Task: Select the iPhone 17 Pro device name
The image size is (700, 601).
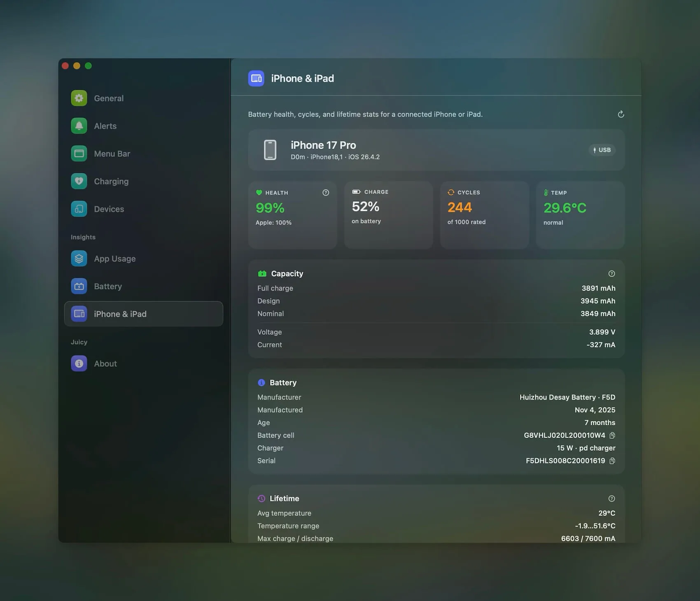Action: pyautogui.click(x=323, y=145)
